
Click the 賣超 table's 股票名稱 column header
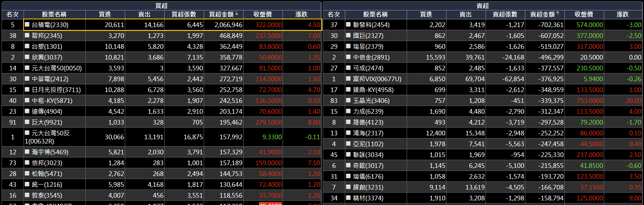pos(375,14)
